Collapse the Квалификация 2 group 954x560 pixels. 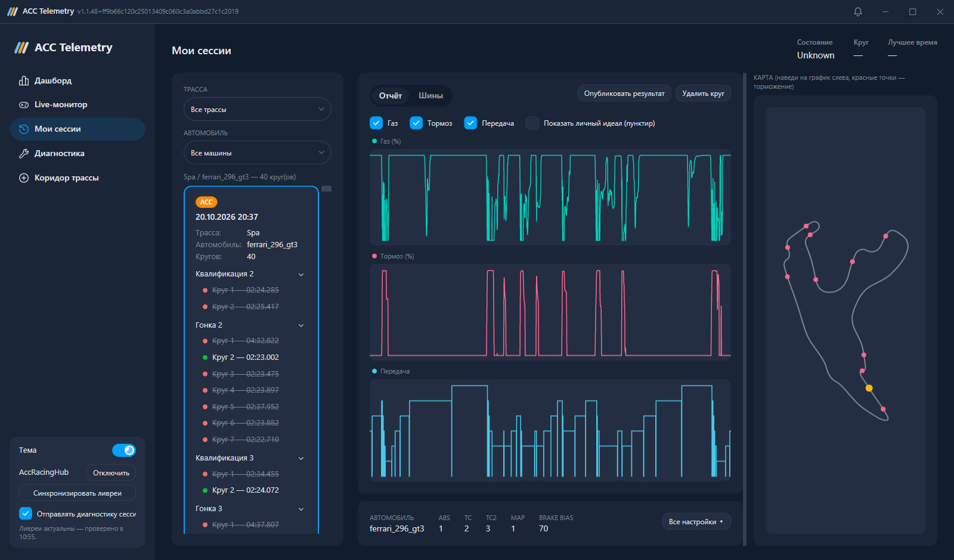(x=301, y=275)
